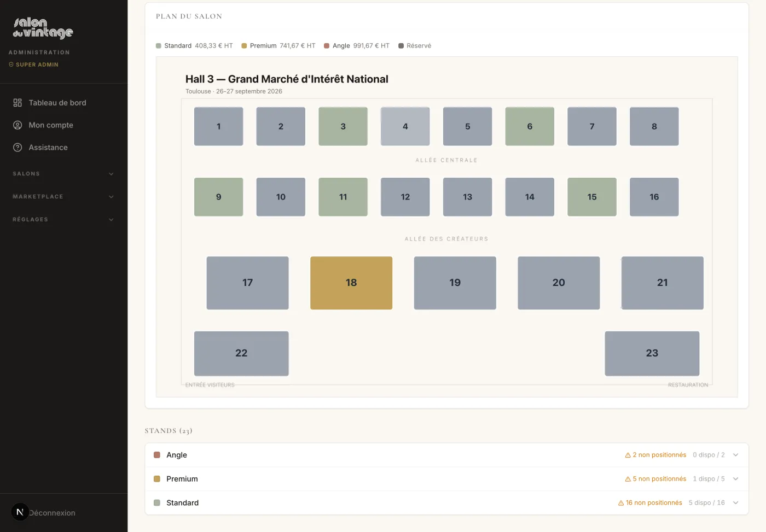Screen dimensions: 766x532
Task: Click the Déconnexion link
Action: tap(52, 513)
